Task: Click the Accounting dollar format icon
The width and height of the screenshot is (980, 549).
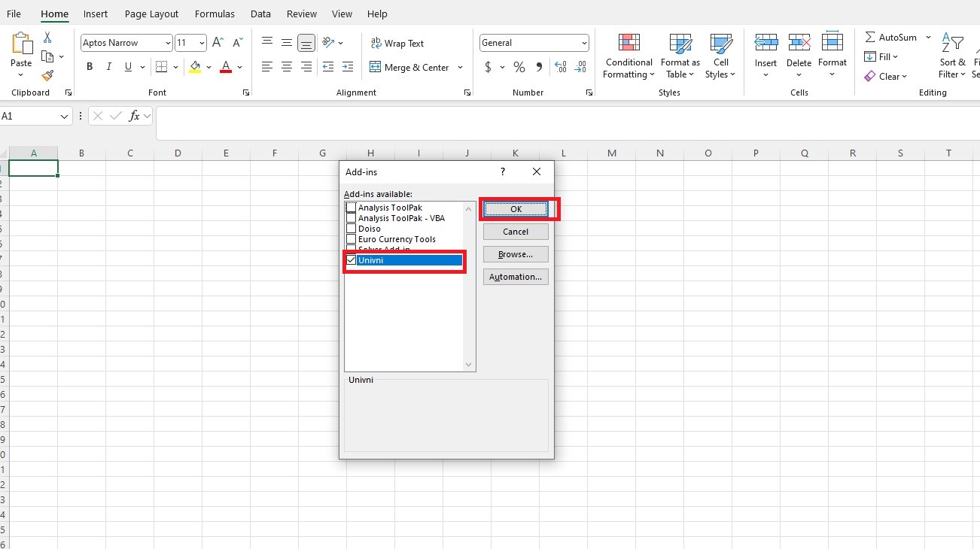Action: [488, 67]
